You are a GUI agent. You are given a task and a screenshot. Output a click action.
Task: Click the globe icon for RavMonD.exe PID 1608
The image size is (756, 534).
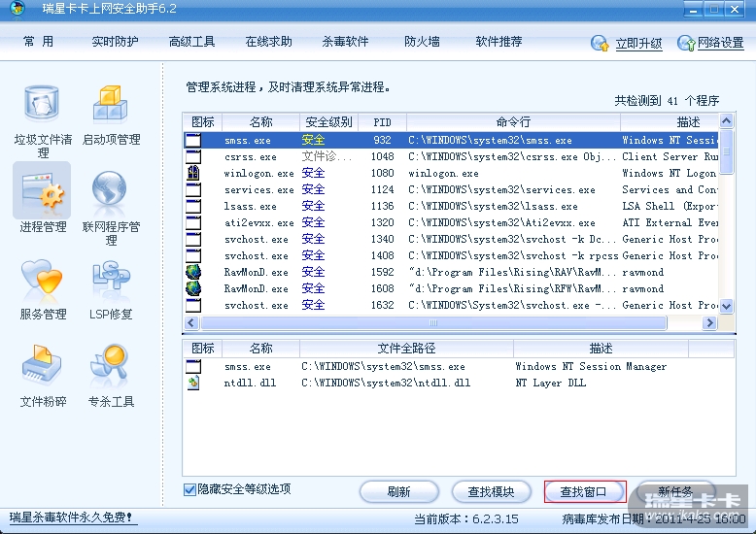point(193,288)
